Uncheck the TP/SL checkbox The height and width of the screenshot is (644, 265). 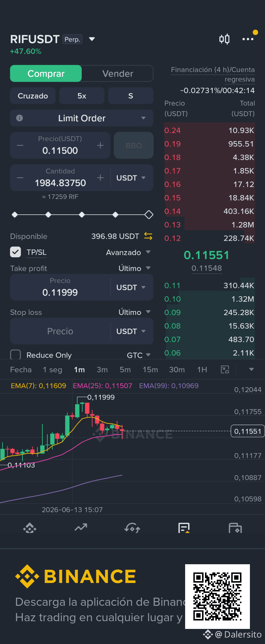[x=15, y=252]
